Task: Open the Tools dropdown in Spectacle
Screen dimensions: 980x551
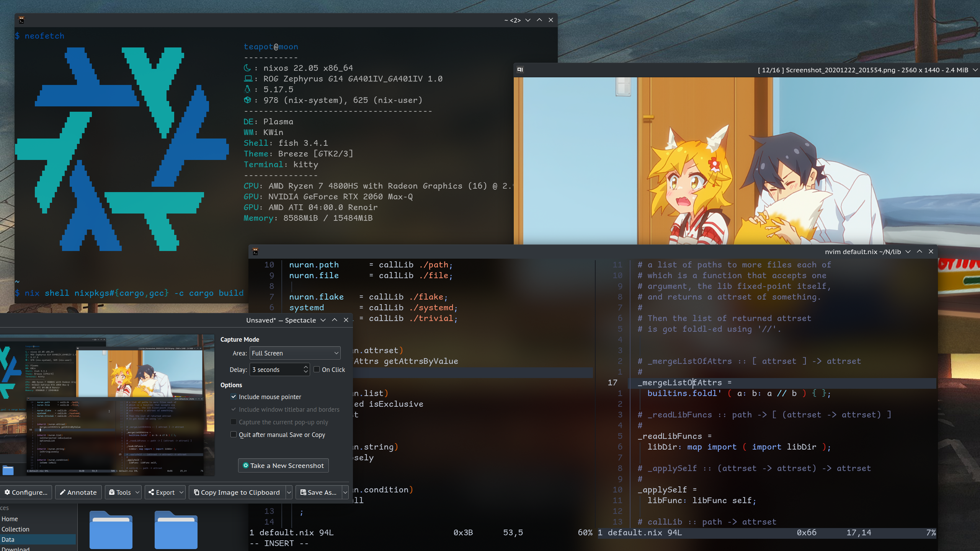Action: tap(123, 492)
